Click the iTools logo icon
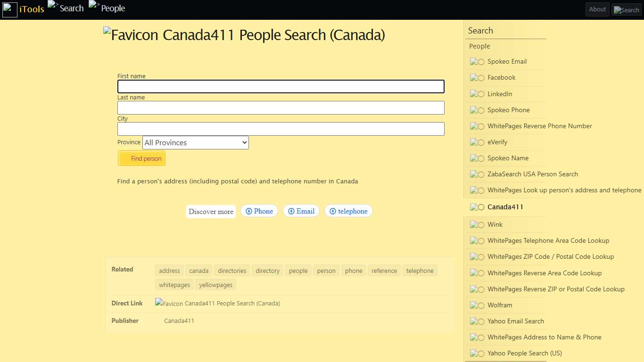This screenshot has width=644, height=362. [x=9, y=9]
